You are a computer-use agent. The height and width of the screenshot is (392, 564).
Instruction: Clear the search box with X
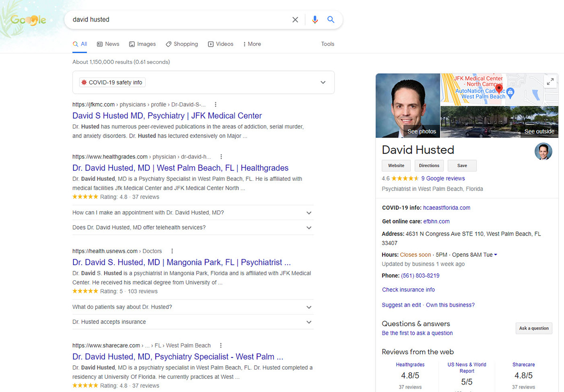(295, 20)
